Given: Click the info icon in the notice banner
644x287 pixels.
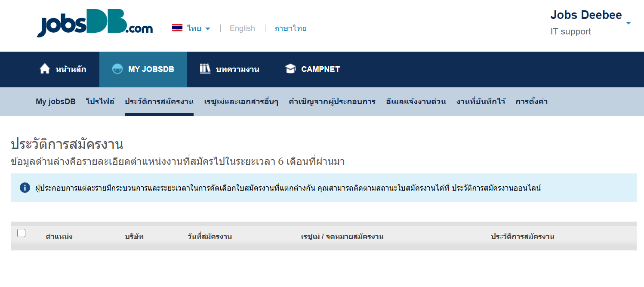Looking at the screenshot, I should tap(25, 188).
